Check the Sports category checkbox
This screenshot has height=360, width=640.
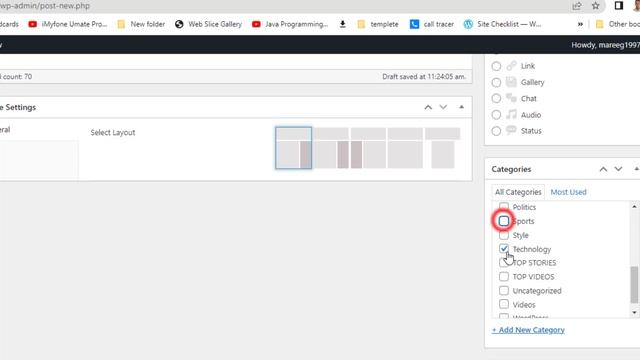pyautogui.click(x=504, y=221)
